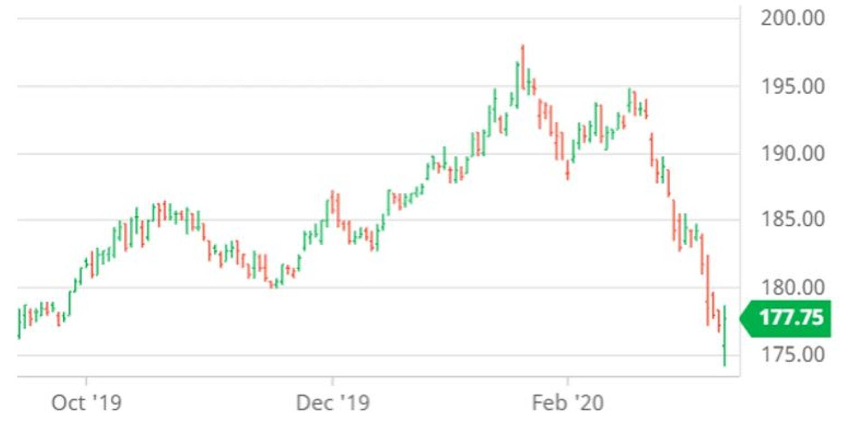
Task: Select the green bar directly above Oct '19 tick
Action: pos(86,262)
